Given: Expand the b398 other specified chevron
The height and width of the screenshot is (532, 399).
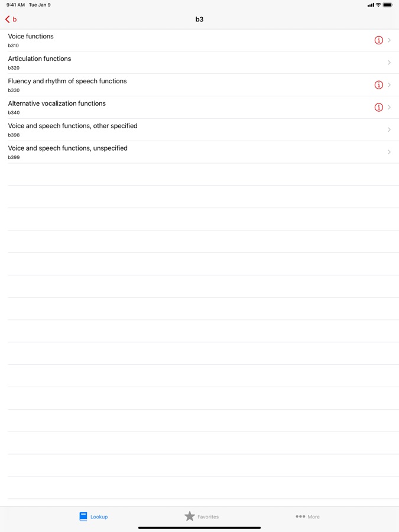Looking at the screenshot, I should pyautogui.click(x=390, y=130).
